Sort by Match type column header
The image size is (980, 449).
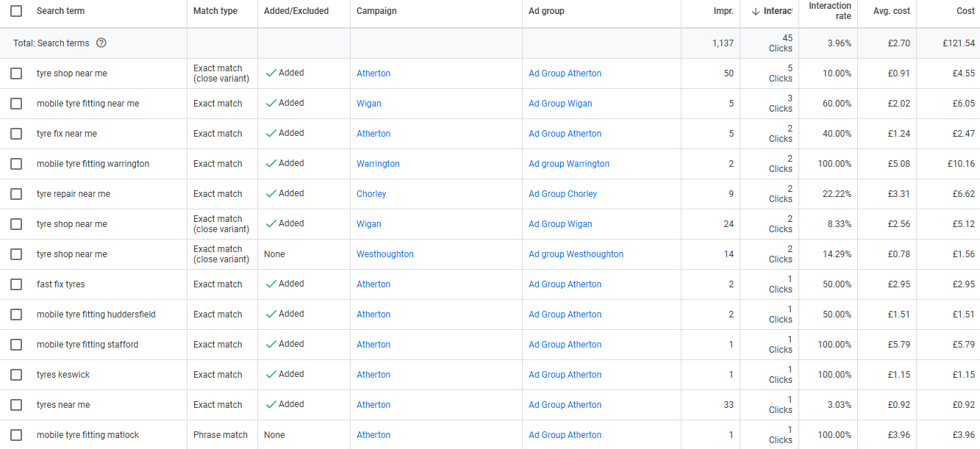[215, 11]
